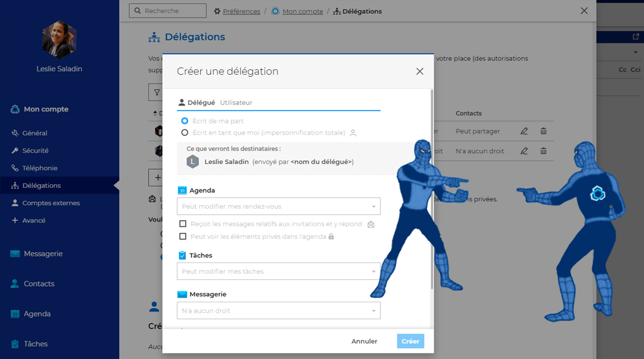Click the Messagerie envelope icon in the dialog
Image resolution: width=644 pixels, height=359 pixels.
click(184, 294)
